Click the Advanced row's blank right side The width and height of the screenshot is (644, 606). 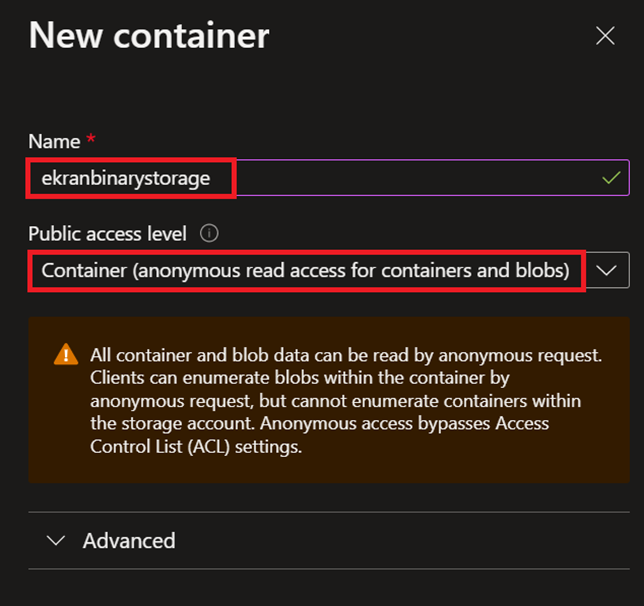pyautogui.click(x=450, y=541)
